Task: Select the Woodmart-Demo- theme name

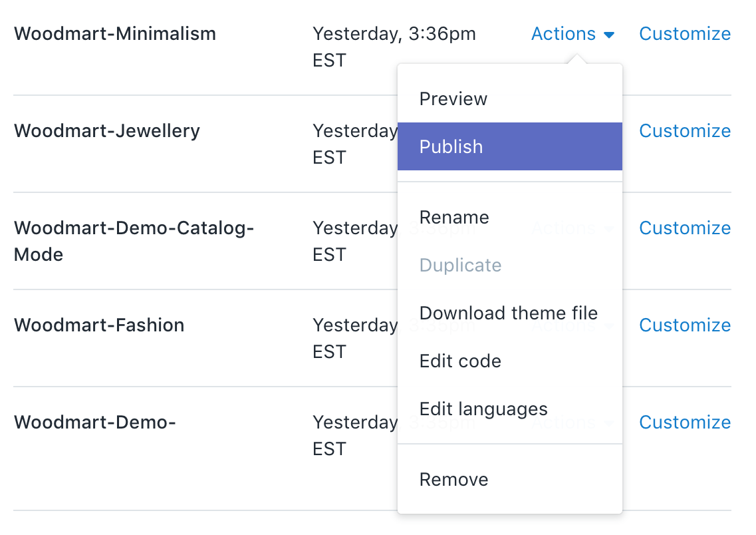Action: 94,423
